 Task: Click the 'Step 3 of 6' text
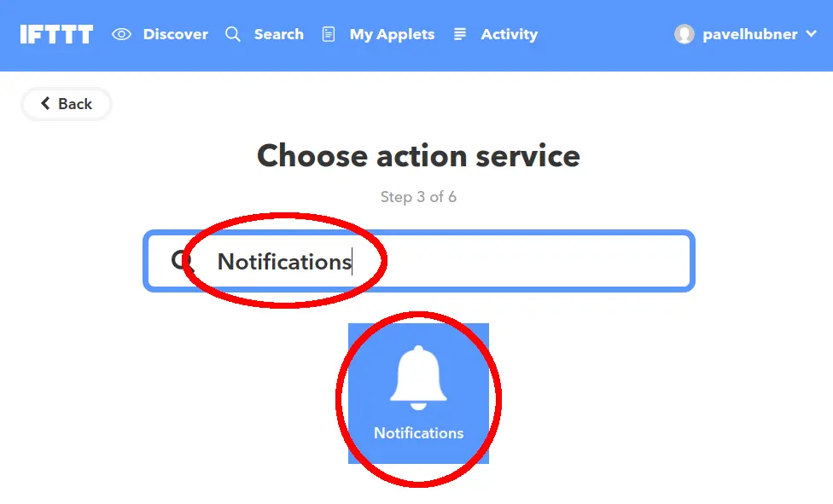[x=418, y=197]
